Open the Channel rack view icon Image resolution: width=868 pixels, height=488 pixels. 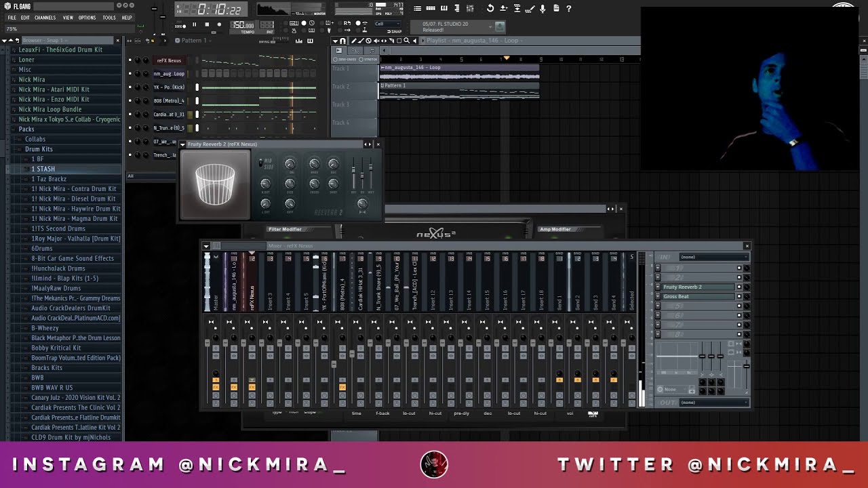(x=431, y=8)
